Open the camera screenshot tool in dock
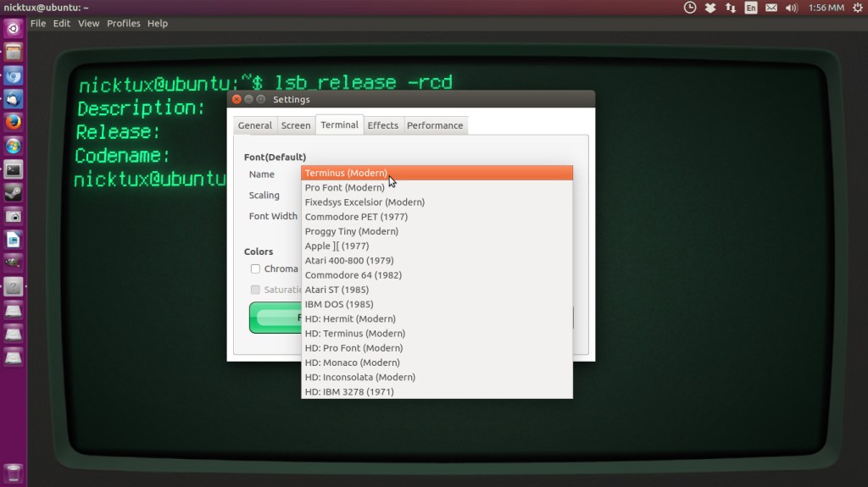The height and width of the screenshot is (487, 868). coord(14,216)
